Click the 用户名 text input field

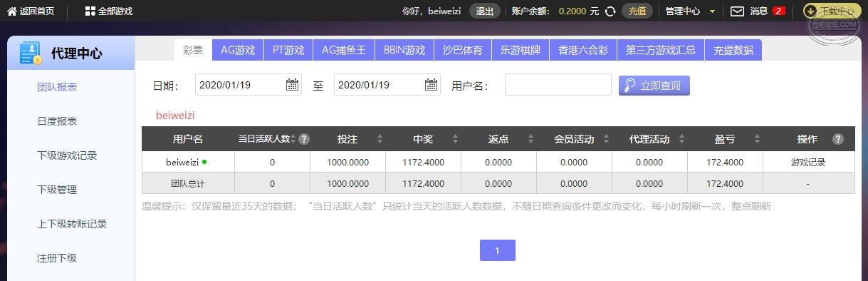point(558,85)
